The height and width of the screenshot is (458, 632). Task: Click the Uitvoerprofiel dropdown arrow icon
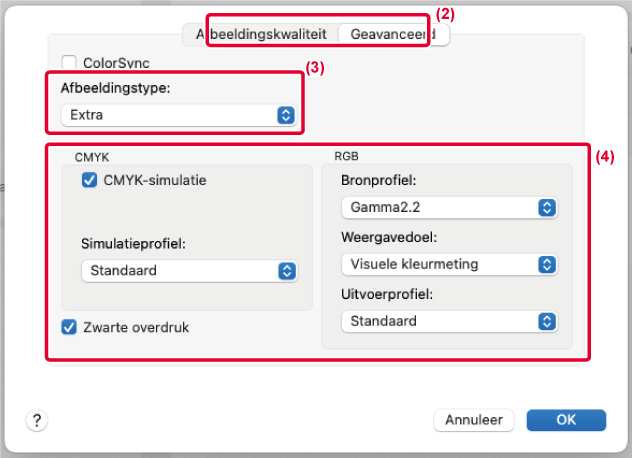[546, 321]
